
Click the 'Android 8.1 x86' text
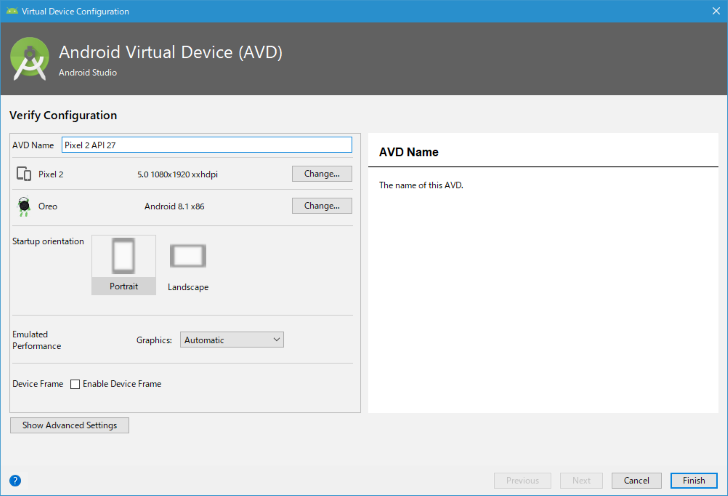tap(174, 206)
